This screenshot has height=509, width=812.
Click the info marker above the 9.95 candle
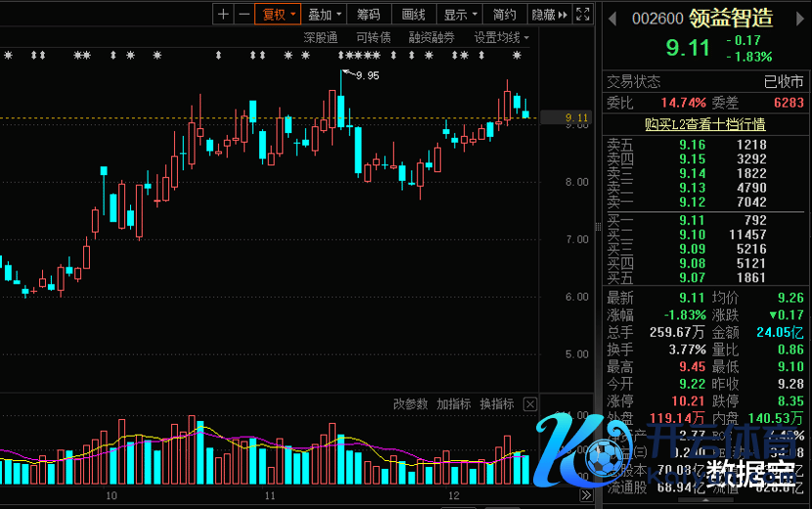click(341, 56)
